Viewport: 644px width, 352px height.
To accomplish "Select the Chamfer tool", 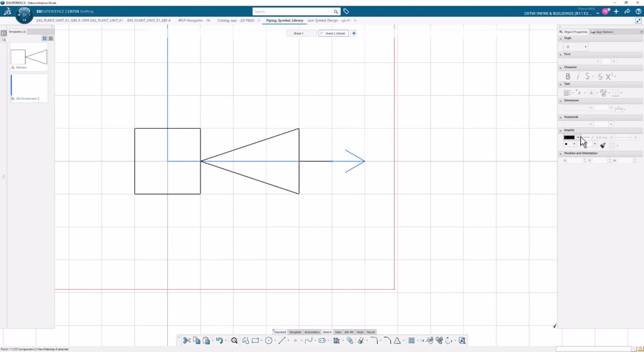I will click(387, 341).
